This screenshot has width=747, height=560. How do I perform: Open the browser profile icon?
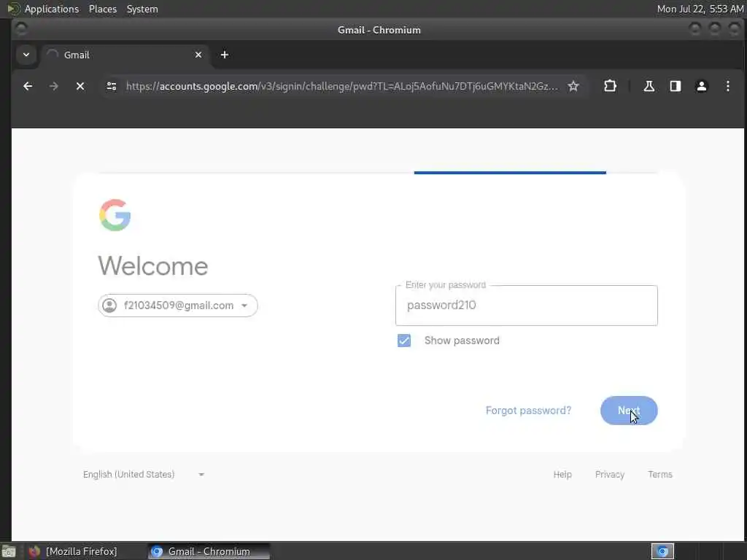point(702,86)
